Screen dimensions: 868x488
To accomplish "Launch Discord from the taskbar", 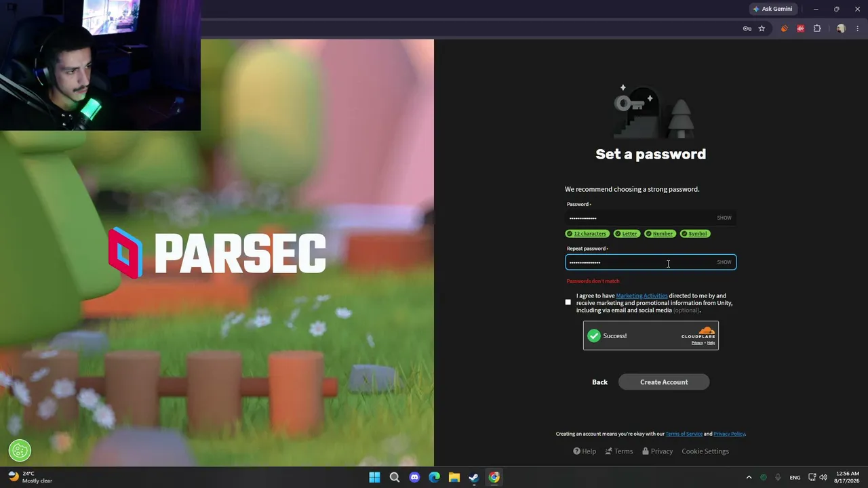I will (414, 477).
